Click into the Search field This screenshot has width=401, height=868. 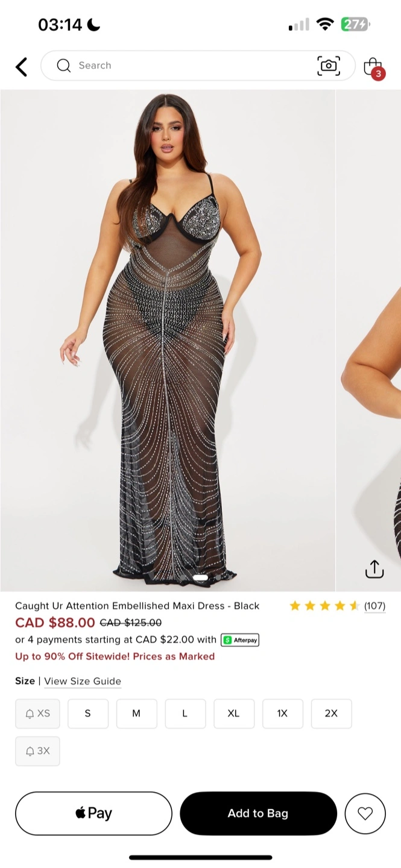[198, 65]
